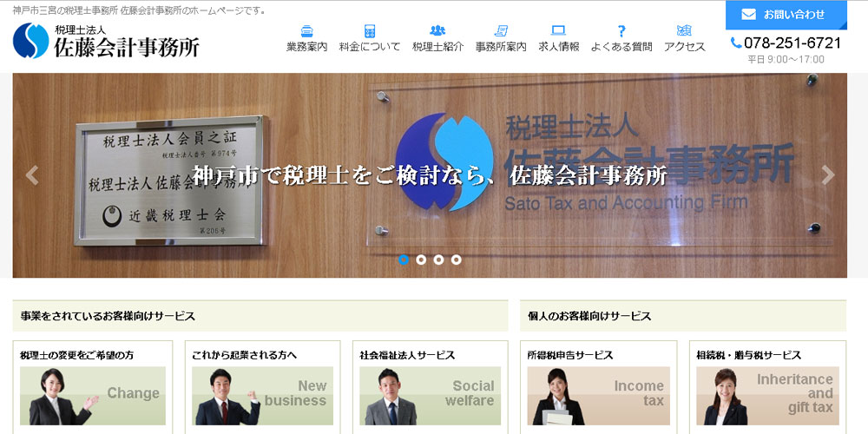Image resolution: width=868 pixels, height=434 pixels.
Task: Go to previous slide arrow
Action: click(x=32, y=175)
